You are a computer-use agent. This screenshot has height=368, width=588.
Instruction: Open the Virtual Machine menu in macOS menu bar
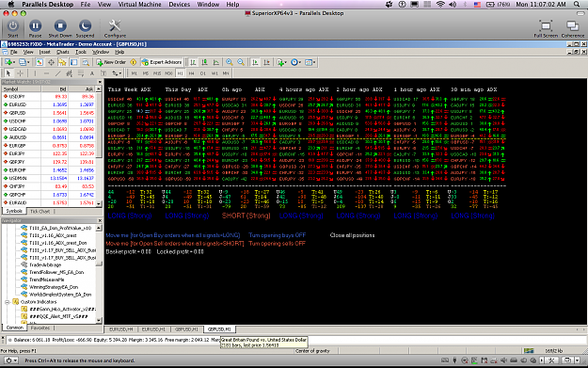(x=139, y=5)
